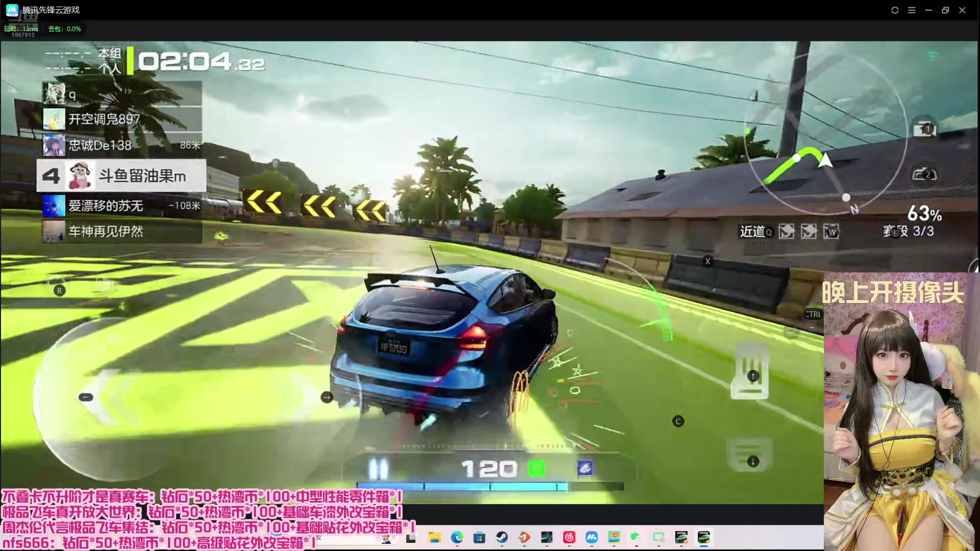Click the 腾讯先锋云游戏 app logo
980x551 pixels.
(12, 10)
